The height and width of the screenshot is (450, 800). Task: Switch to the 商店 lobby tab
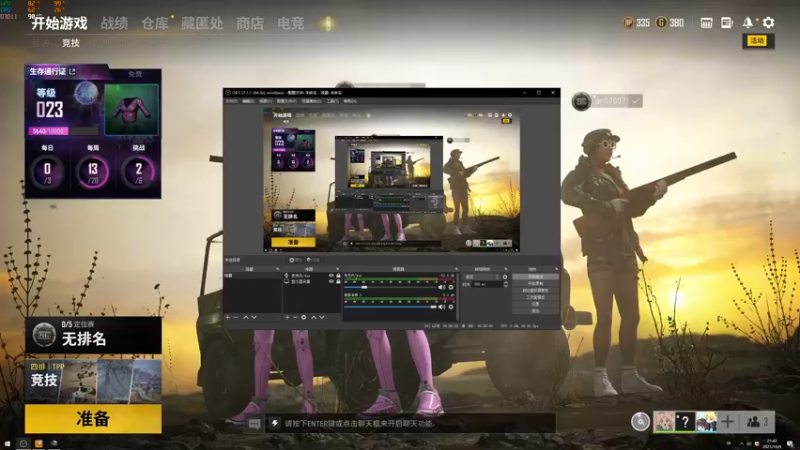(250, 23)
